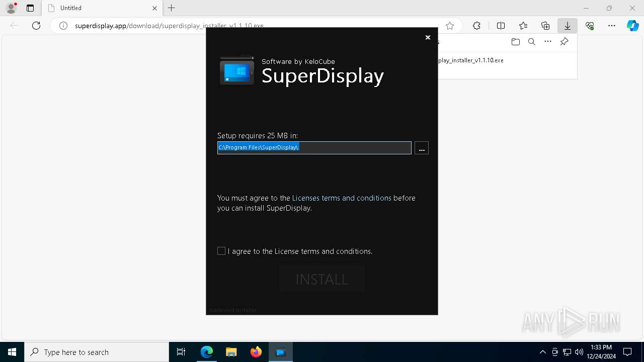
Task: Click the INSTALL button
Action: pyautogui.click(x=322, y=279)
